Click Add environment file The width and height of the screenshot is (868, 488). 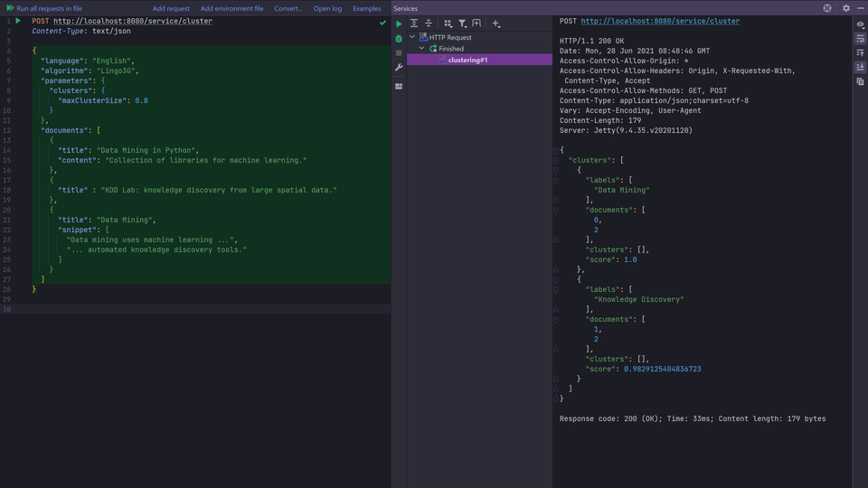pyautogui.click(x=231, y=8)
